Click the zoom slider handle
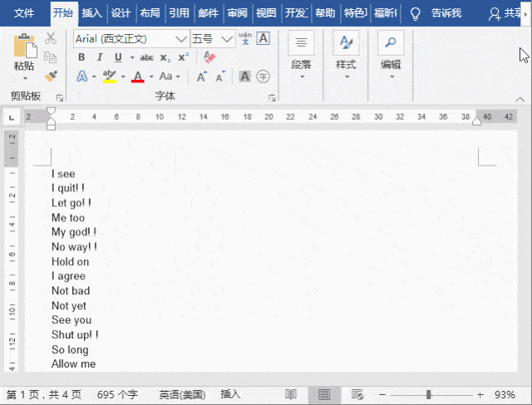Image resolution: width=532 pixels, height=405 pixels. 429,394
